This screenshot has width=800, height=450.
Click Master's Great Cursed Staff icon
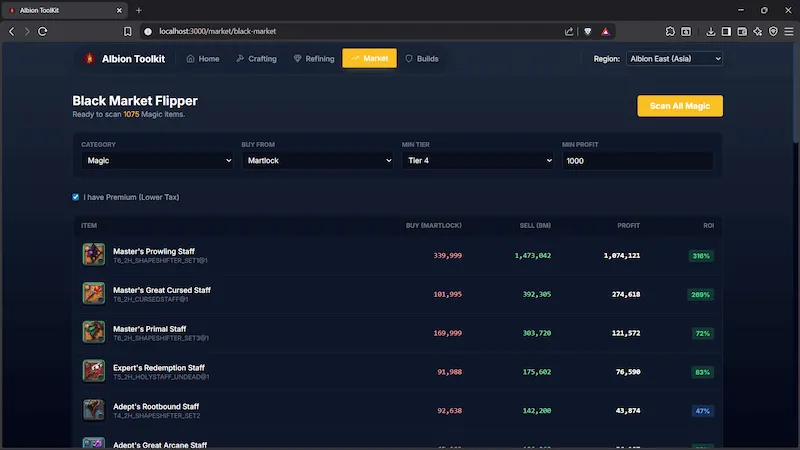pyautogui.click(x=94, y=293)
